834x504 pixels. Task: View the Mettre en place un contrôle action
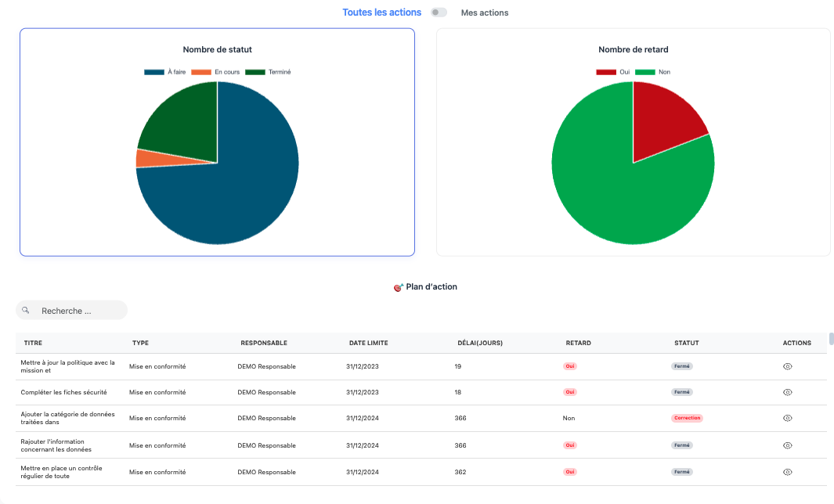pos(788,472)
